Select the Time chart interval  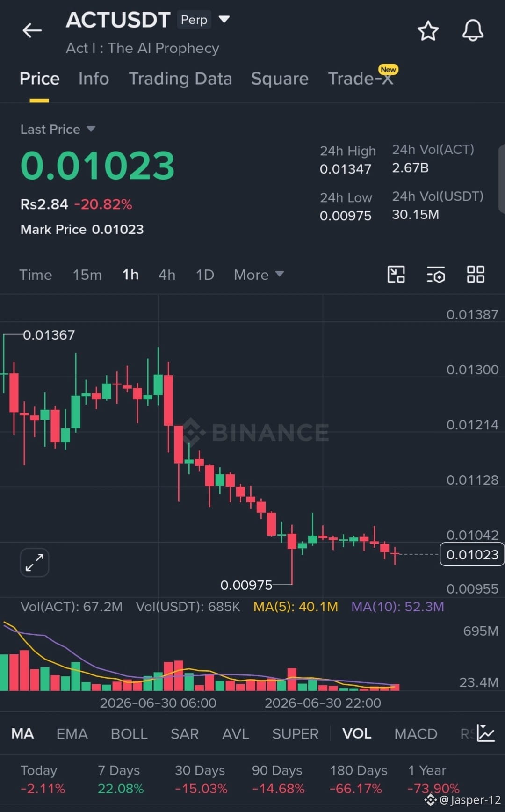coord(36,275)
